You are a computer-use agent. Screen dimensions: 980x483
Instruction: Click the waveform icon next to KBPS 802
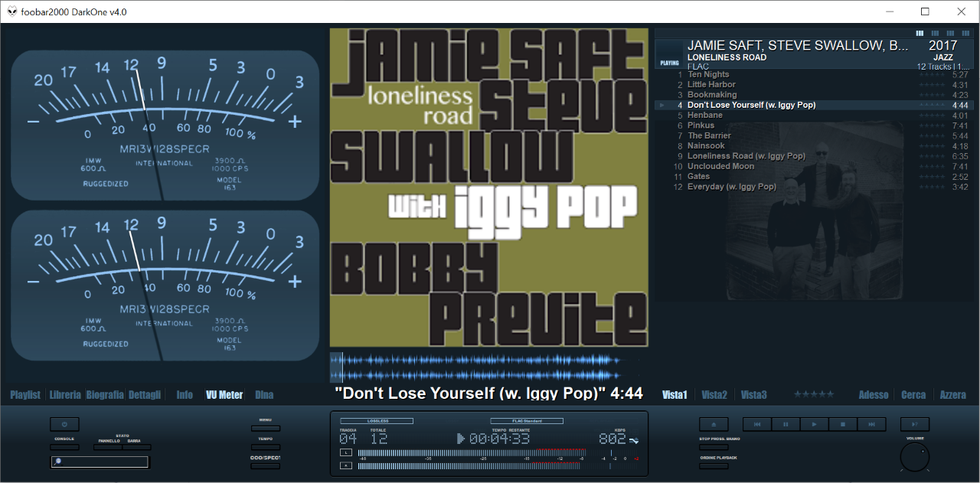(633, 440)
